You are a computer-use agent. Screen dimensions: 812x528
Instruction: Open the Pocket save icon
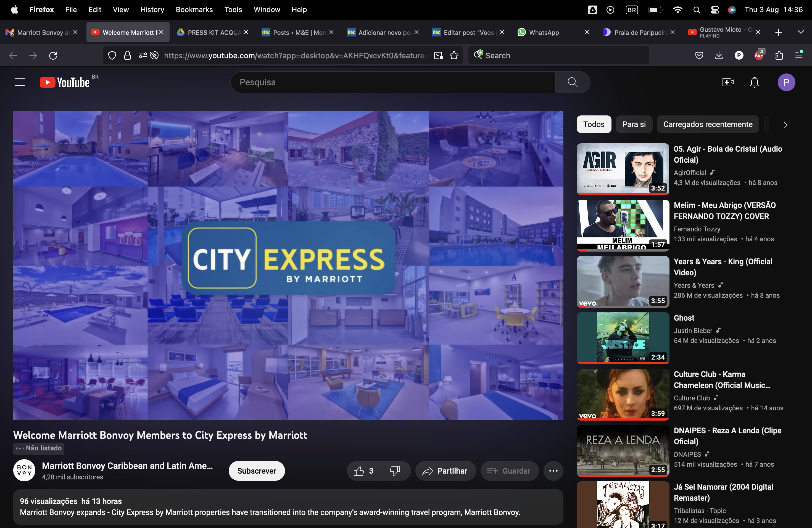[699, 55]
